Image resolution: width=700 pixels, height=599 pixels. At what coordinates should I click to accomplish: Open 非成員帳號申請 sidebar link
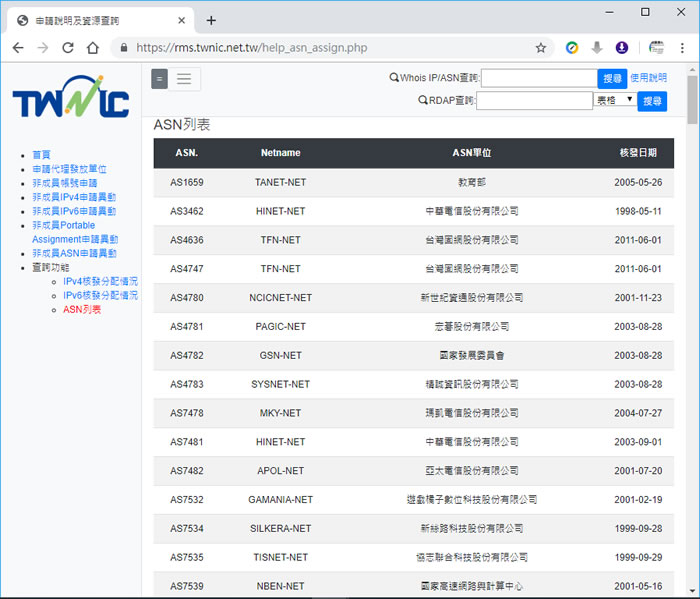[65, 183]
